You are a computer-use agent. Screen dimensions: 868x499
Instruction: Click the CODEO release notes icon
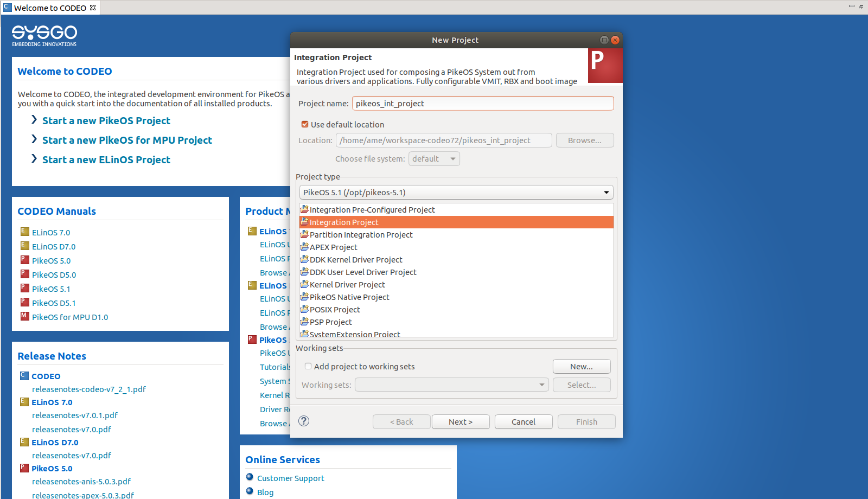pos(24,375)
